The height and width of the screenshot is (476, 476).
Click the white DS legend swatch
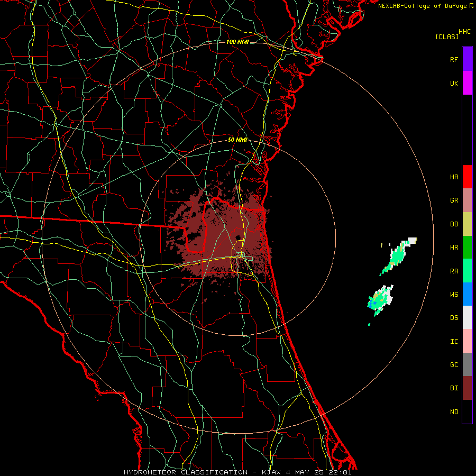467,317
